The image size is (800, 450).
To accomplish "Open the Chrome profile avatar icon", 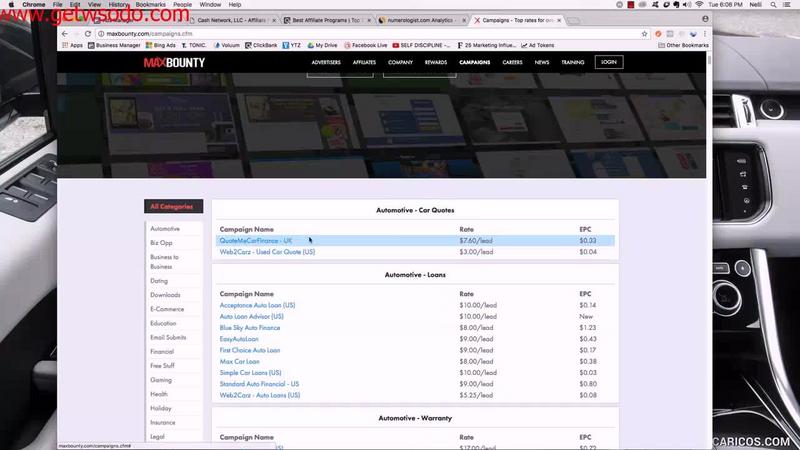I will (x=705, y=19).
